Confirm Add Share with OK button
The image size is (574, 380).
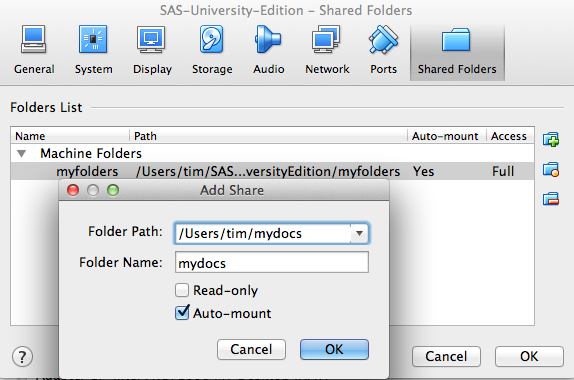tap(334, 349)
